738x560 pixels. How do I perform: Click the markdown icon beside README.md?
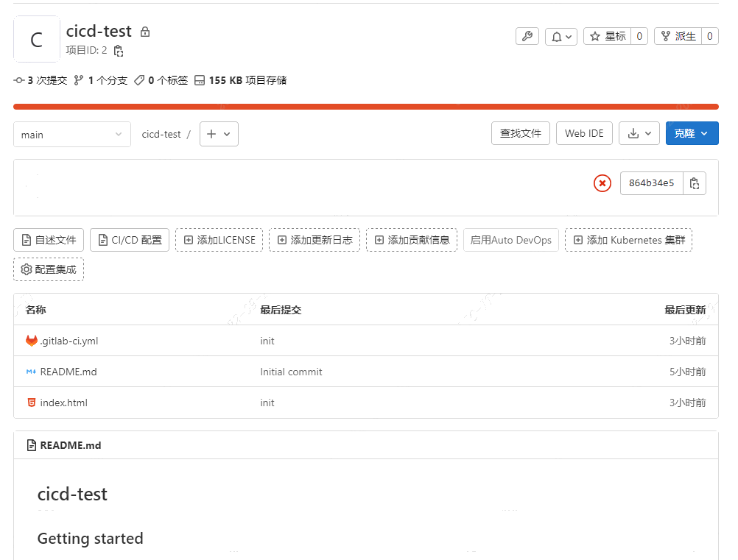coord(32,372)
